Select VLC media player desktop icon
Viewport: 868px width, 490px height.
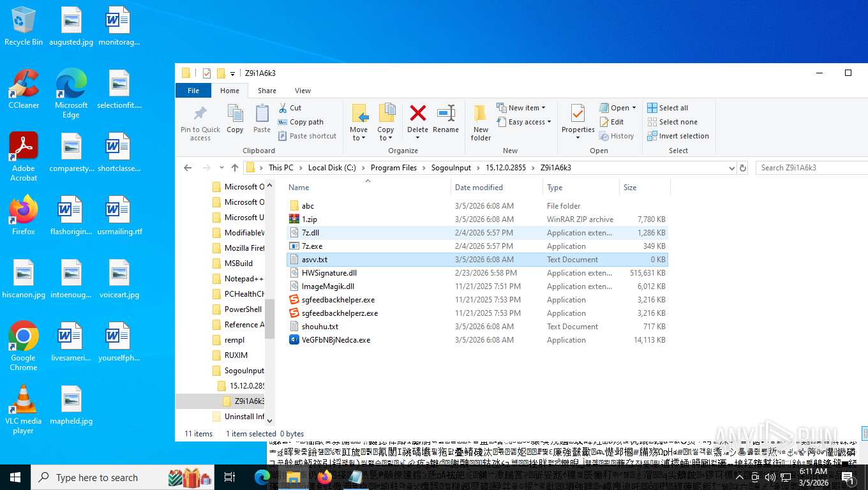(24, 410)
